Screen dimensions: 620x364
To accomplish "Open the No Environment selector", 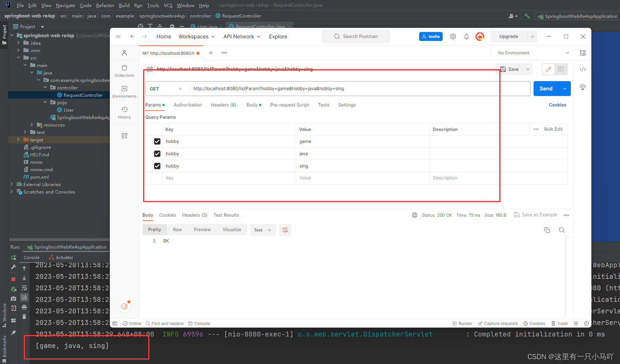I will [534, 53].
